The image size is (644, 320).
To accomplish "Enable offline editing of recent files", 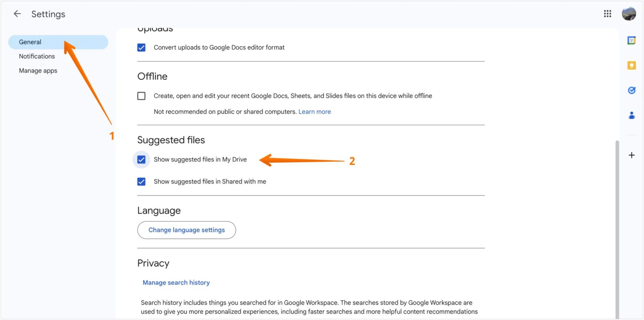I will [x=141, y=96].
